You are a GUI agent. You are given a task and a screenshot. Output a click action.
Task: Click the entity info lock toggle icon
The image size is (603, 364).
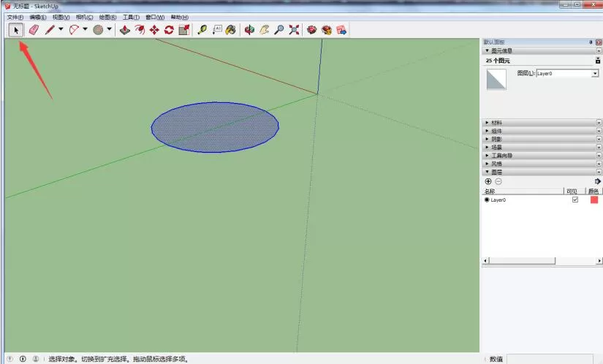click(598, 61)
